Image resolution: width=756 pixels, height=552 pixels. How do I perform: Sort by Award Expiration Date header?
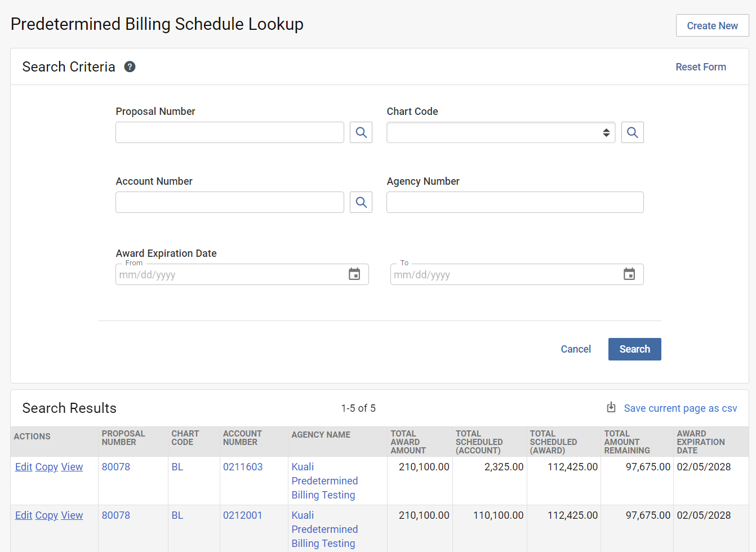[x=701, y=442]
